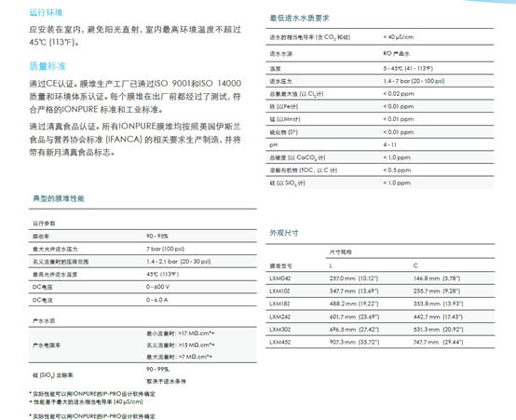
Task: Click the "C" column header
Action: [415, 265]
